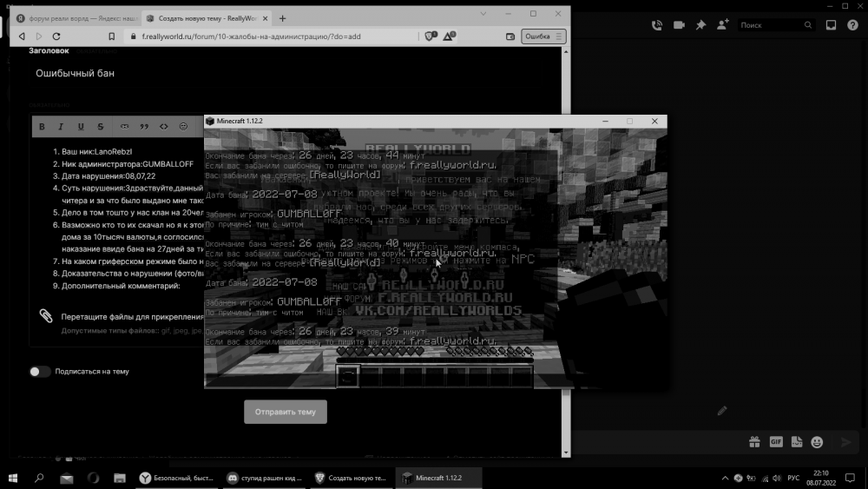The width and height of the screenshot is (868, 489).
Task: Click line Ник администратора:GUMBALLOFF
Action: coord(128,164)
